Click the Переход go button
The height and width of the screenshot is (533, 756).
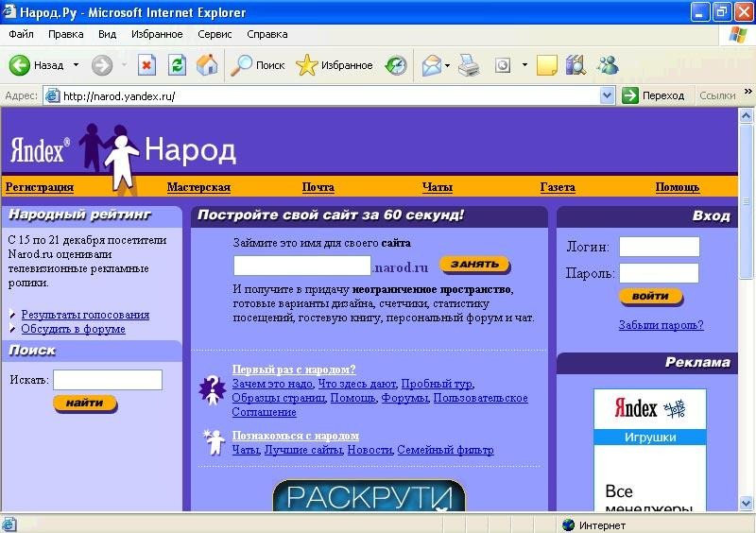click(x=653, y=95)
